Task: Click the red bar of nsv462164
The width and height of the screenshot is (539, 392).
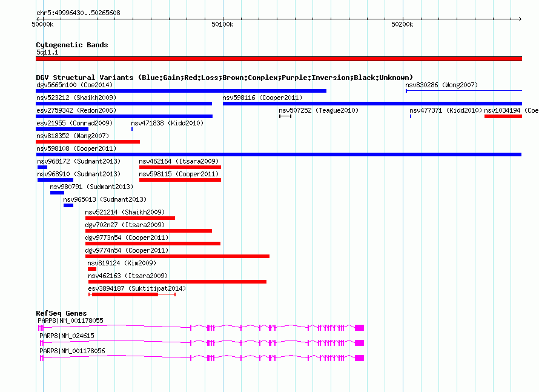Action: coord(180,167)
